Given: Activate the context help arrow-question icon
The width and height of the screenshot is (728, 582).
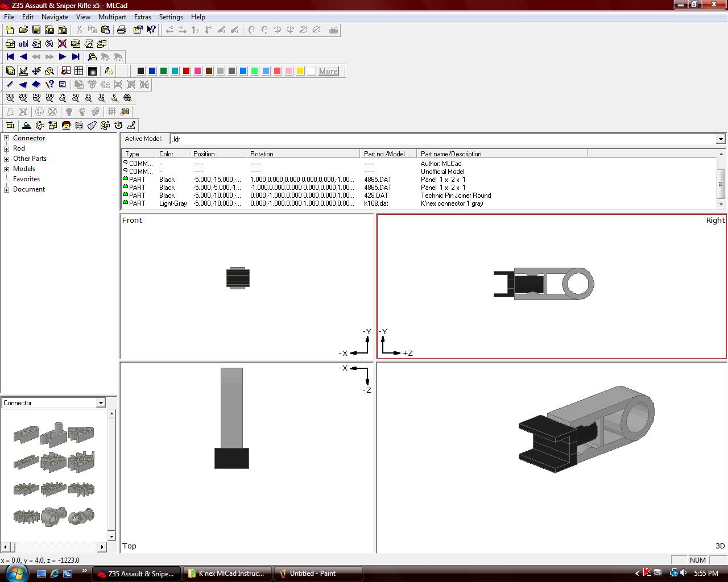Looking at the screenshot, I should coord(151,30).
